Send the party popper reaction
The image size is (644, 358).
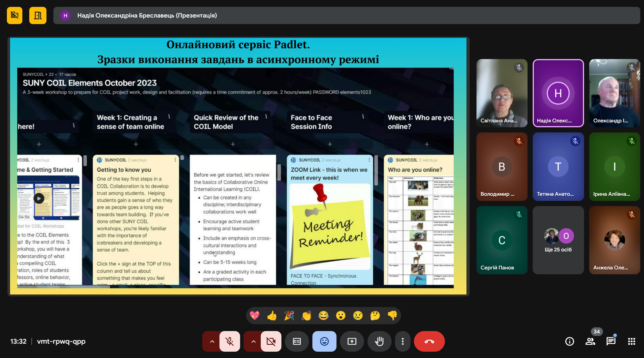point(289,316)
